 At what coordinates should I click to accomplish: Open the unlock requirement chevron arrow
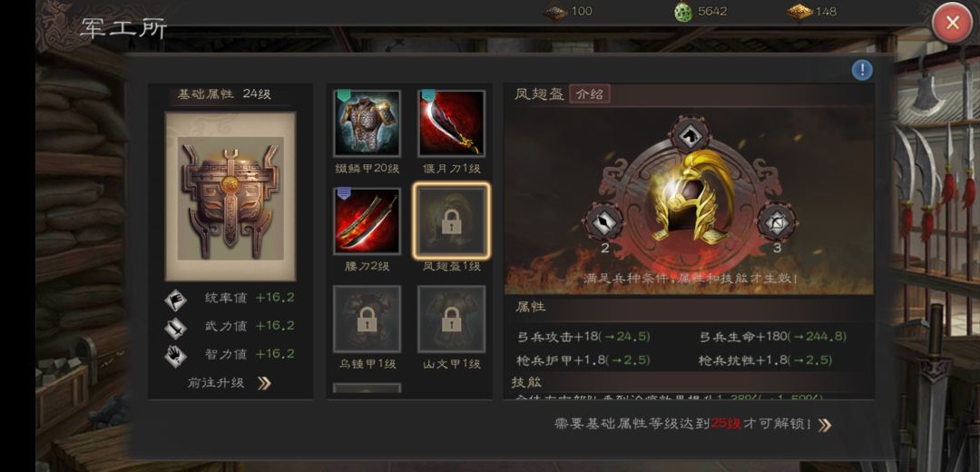click(825, 425)
